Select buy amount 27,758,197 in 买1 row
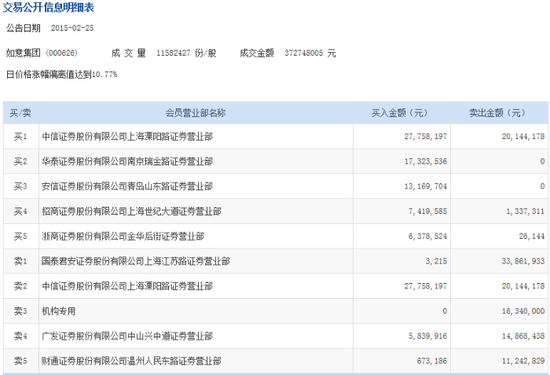This screenshot has width=550, height=375. (425, 136)
